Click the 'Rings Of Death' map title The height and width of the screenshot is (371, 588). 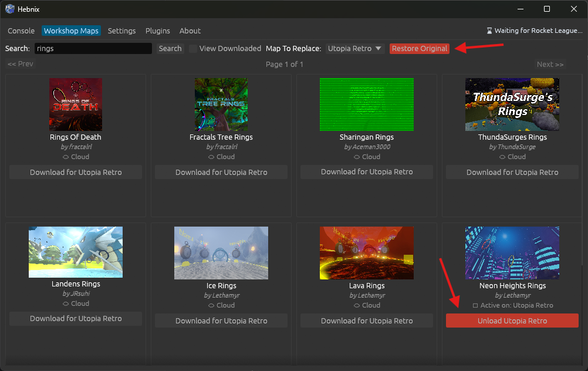(76, 137)
